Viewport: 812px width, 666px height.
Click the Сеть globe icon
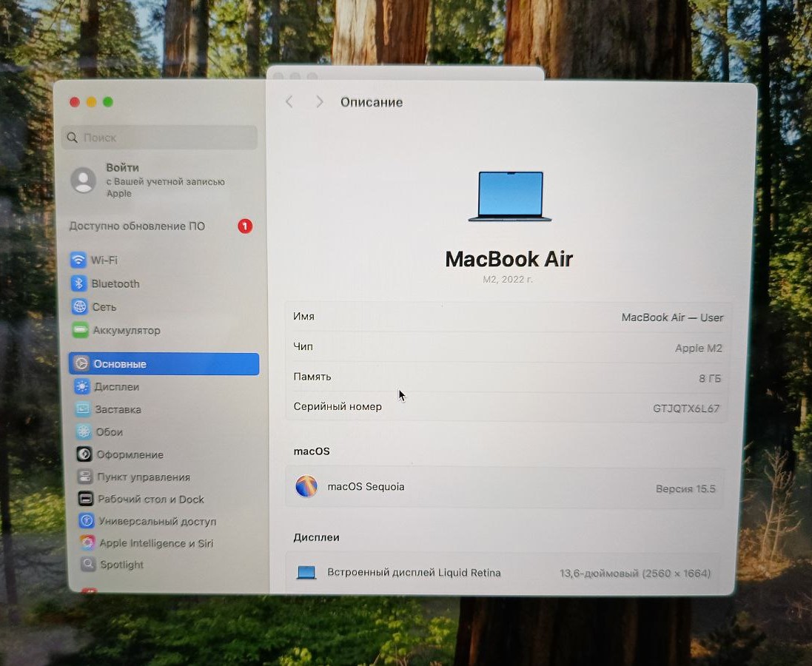(79, 306)
